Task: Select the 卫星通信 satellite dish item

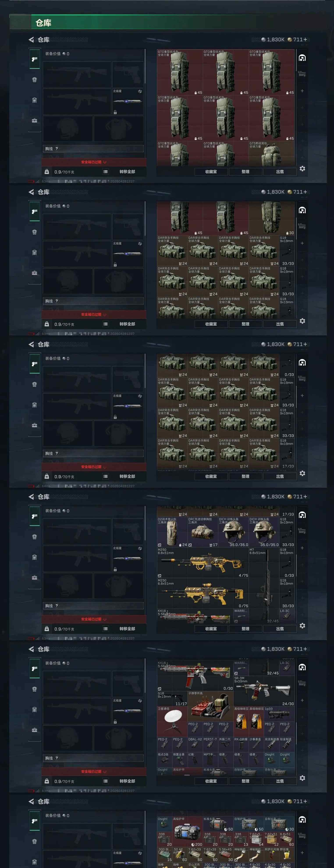Action: point(172,722)
